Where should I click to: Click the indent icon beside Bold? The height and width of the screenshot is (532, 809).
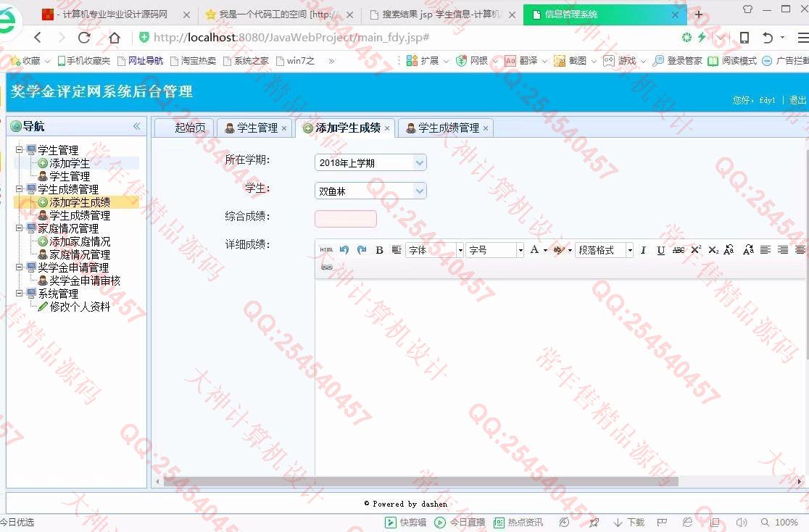[x=397, y=250]
